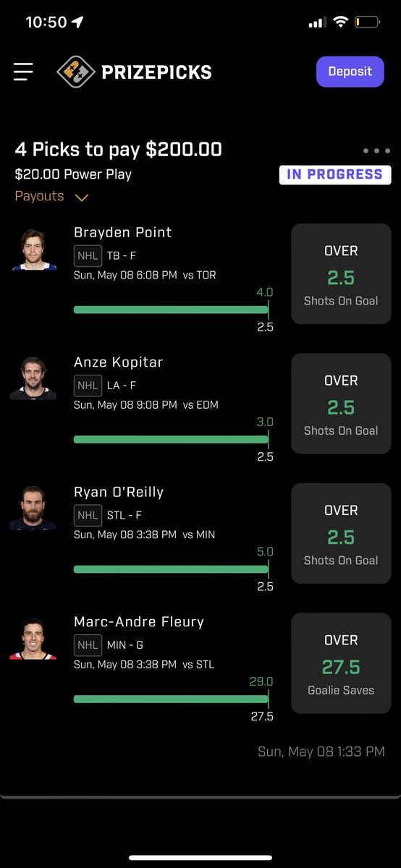This screenshot has height=868, width=401.
Task: Select Ryan O'Reilly OVER 2.5 shots card
Action: click(341, 533)
